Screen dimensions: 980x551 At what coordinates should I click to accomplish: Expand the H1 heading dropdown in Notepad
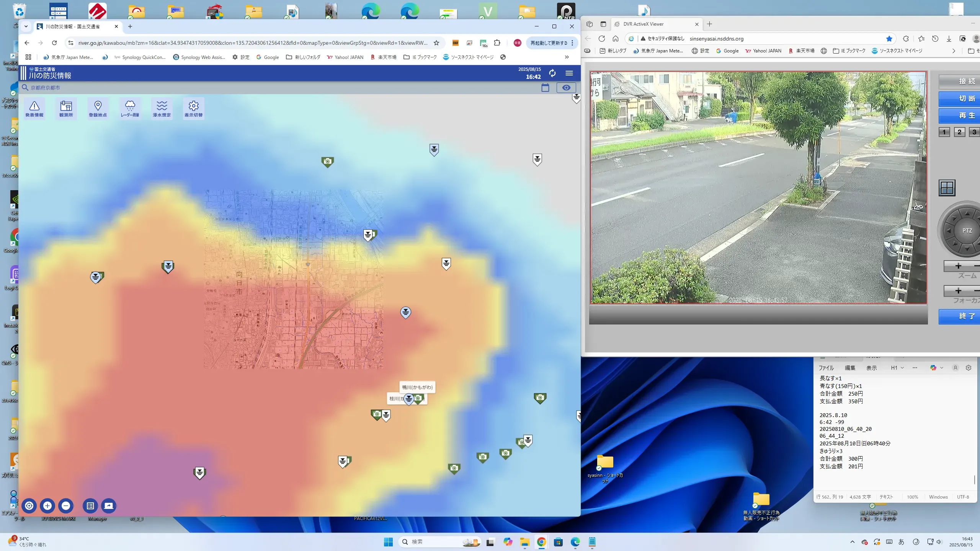[x=897, y=368]
